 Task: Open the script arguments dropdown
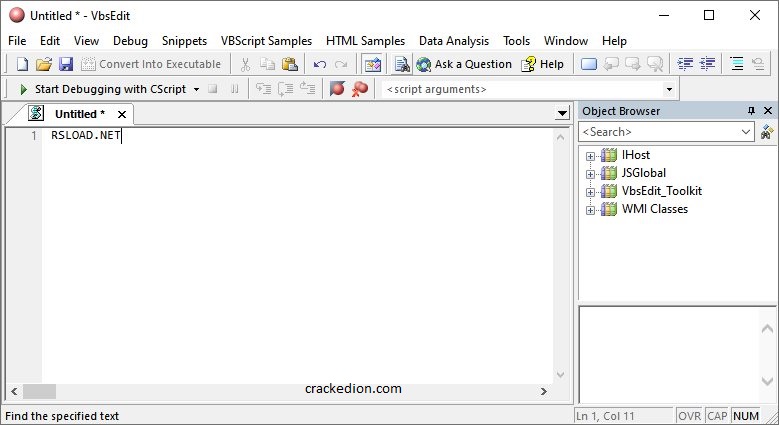point(669,89)
